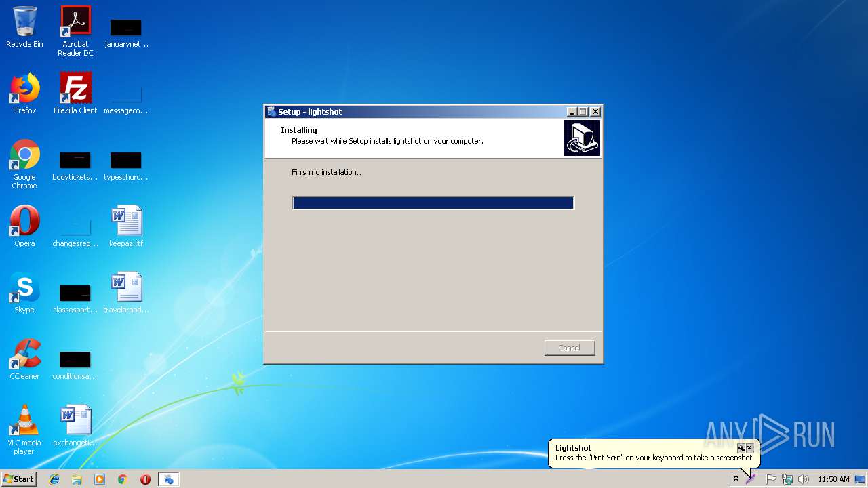Viewport: 868px width, 488px height.
Task: Open Action Center flag icon
Action: coord(770,479)
